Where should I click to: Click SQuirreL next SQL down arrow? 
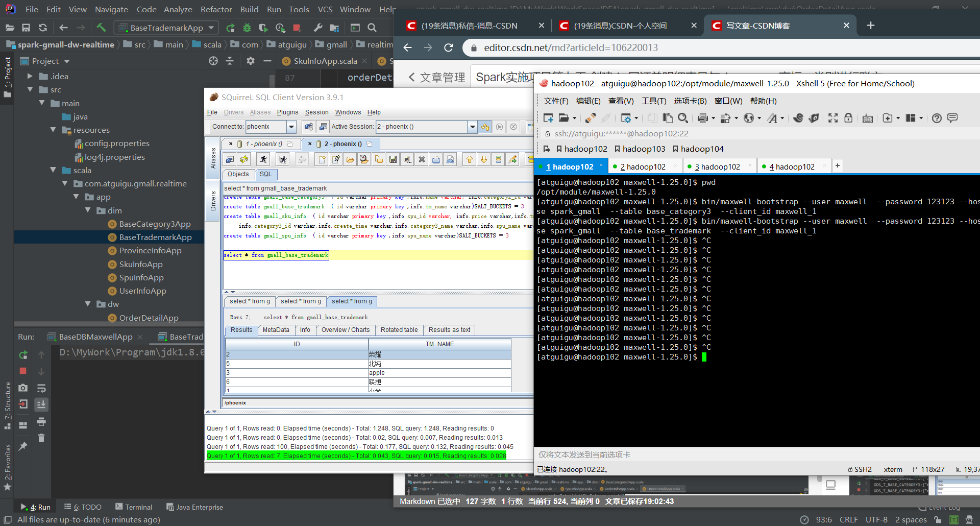[x=484, y=159]
